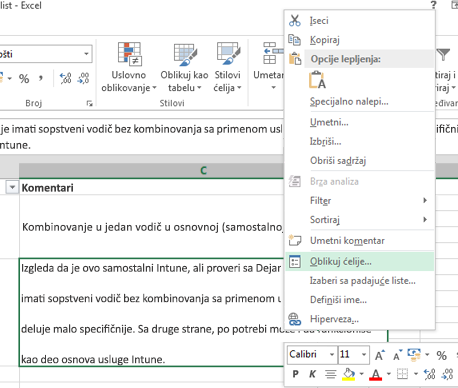Apply percent style in ribbon

(24, 79)
